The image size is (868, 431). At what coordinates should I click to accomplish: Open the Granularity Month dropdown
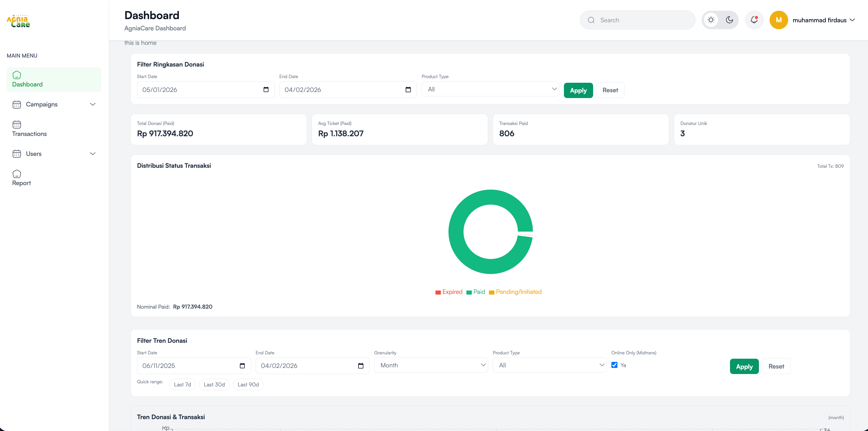431,365
